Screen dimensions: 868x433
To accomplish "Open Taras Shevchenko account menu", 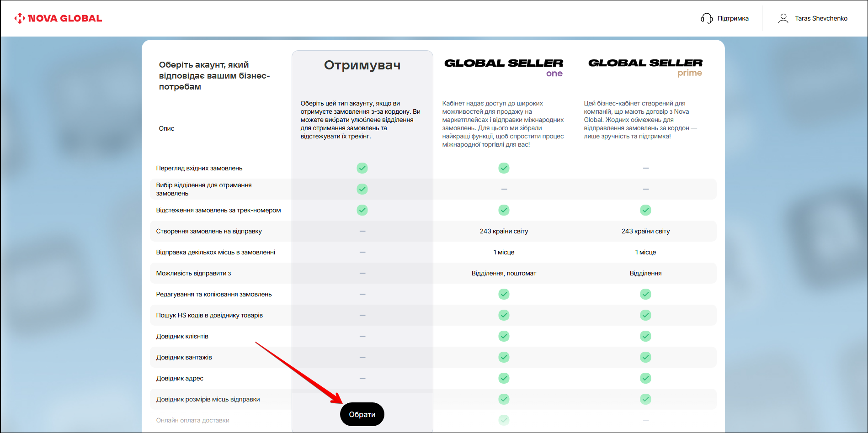I will (x=821, y=18).
